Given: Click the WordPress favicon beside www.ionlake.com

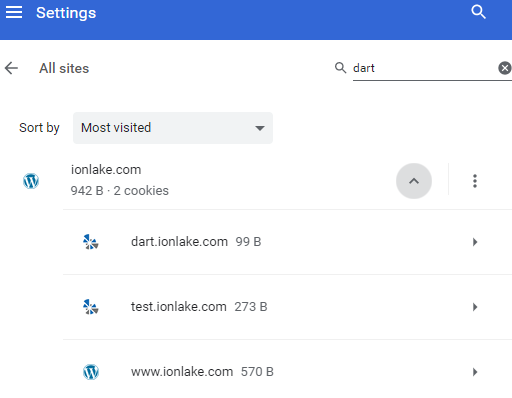Looking at the screenshot, I should coord(91,372).
